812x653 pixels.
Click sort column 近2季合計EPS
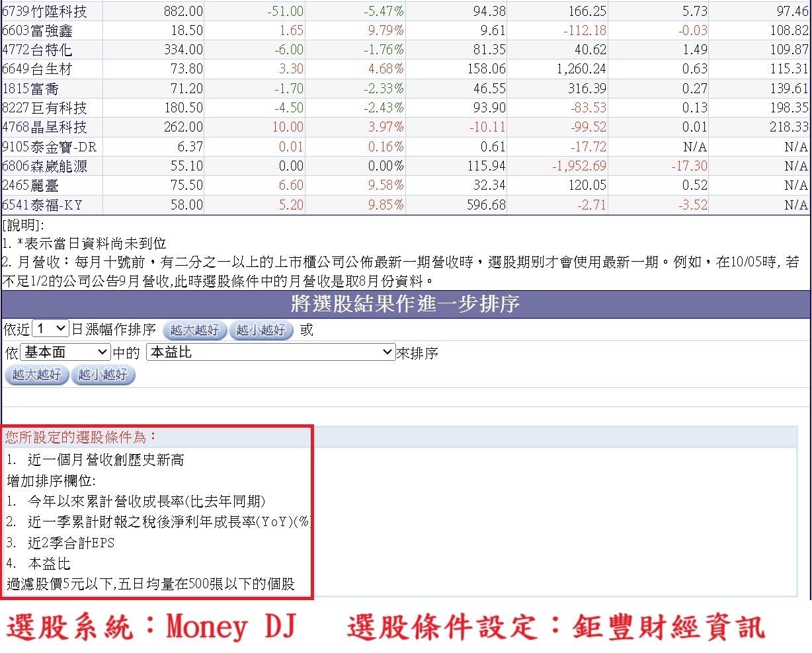[x=71, y=543]
